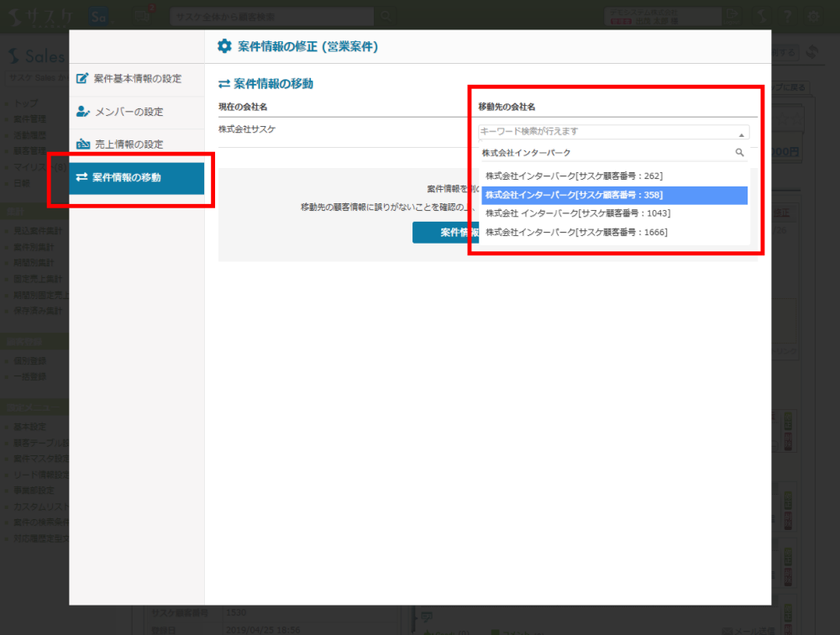The width and height of the screenshot is (840, 635).
Task: Click the サスケ logo in top-left corner
Action: pos(42,17)
